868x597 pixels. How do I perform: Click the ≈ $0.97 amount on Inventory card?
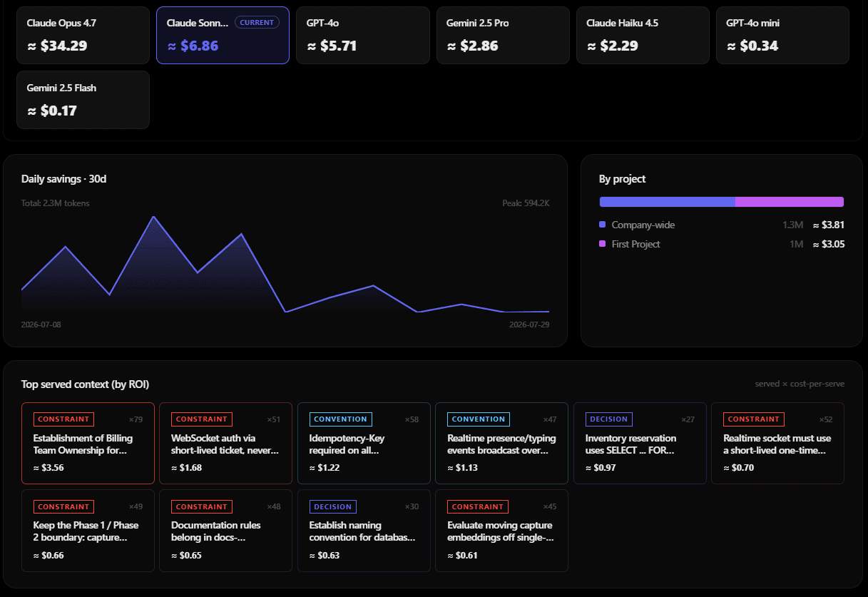[601, 468]
